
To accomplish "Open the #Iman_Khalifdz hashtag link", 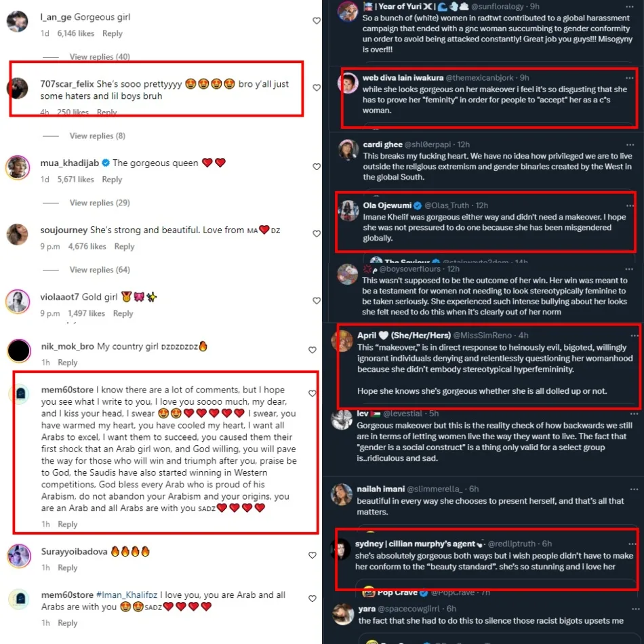I will coord(127,595).
